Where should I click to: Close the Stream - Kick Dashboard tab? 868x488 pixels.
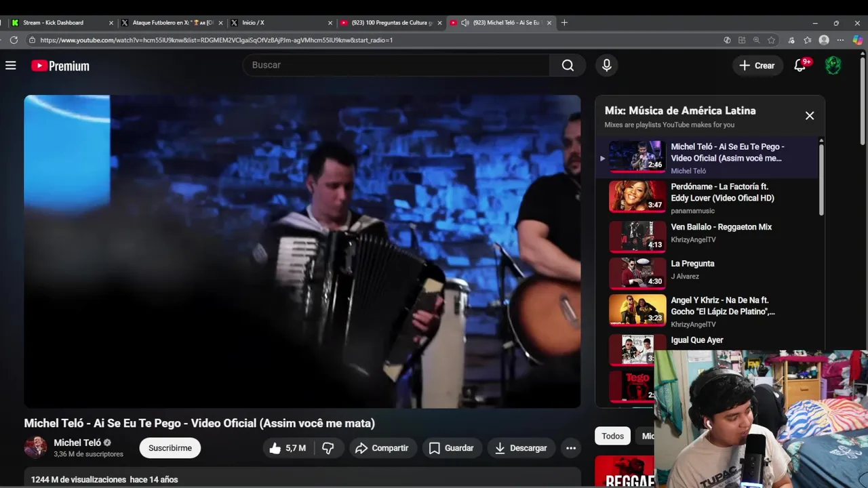coord(111,22)
